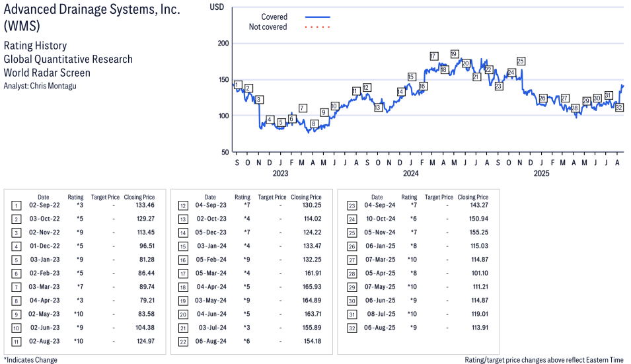Image resolution: width=631 pixels, height=364 pixels.
Task: Click chart marker 19 near the price peak
Action: (x=454, y=54)
